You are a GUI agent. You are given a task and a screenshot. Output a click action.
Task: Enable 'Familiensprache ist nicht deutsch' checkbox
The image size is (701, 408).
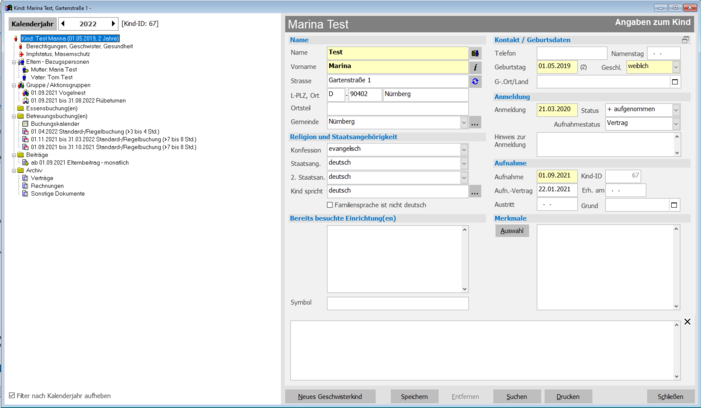coord(331,205)
